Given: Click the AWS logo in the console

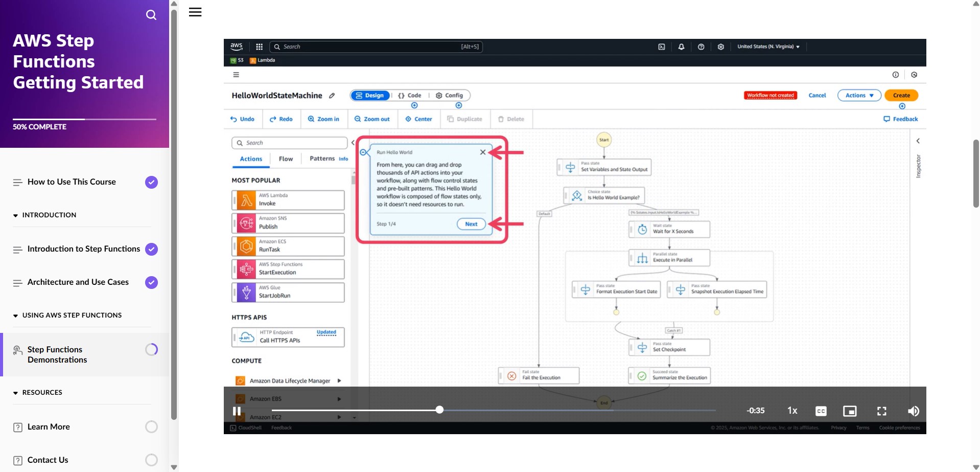Looking at the screenshot, I should (236, 46).
